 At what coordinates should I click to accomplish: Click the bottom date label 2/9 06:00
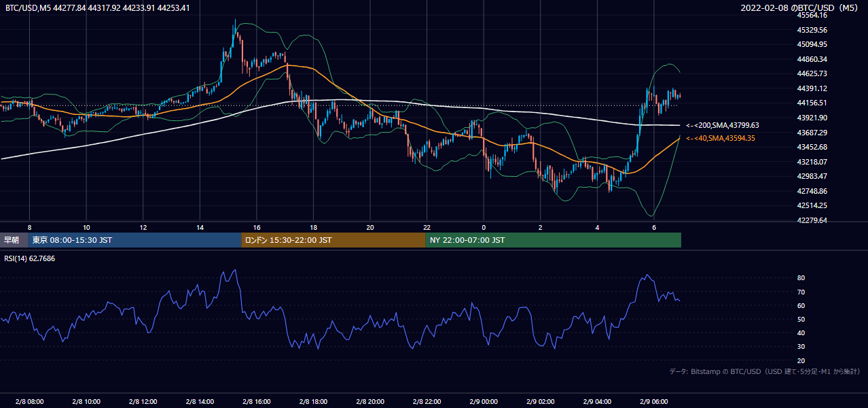coord(654,401)
